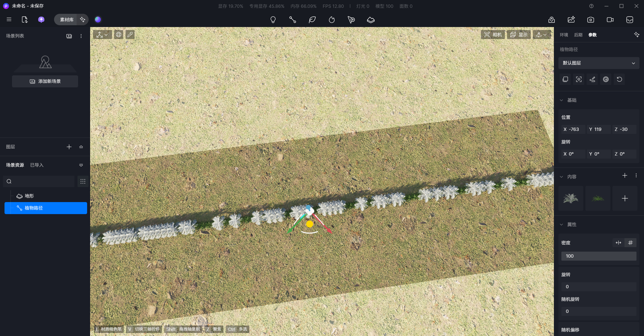Screen dimensions: 644x336
Task: Open the 默认图层 layer dropdown
Action: (599, 63)
